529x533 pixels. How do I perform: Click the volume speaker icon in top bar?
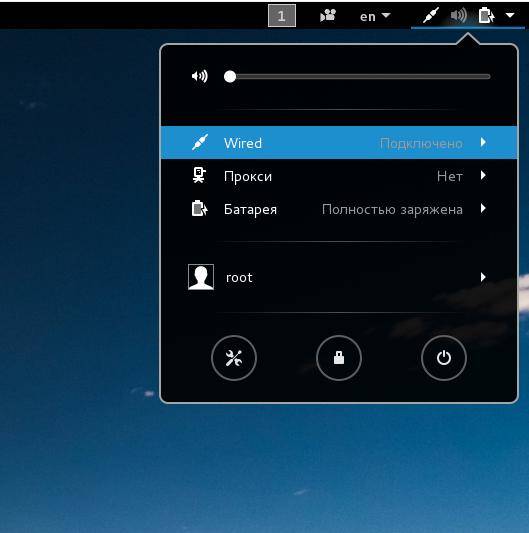point(459,16)
